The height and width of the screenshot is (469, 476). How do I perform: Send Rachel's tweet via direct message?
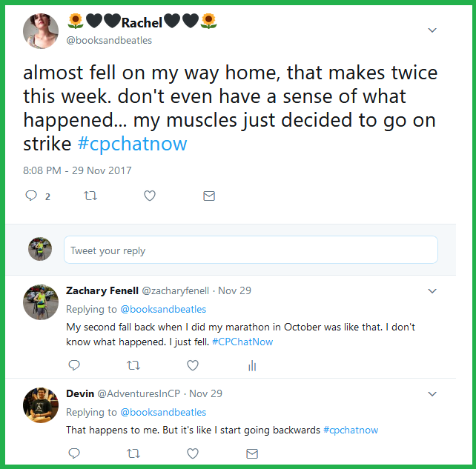tap(209, 196)
